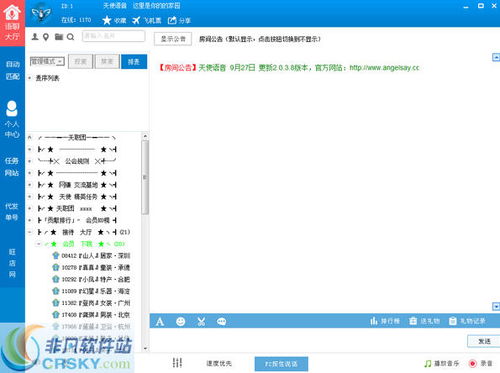The image size is (500, 373).
Task: Open the ranking bar chart icon
Action: [374, 321]
